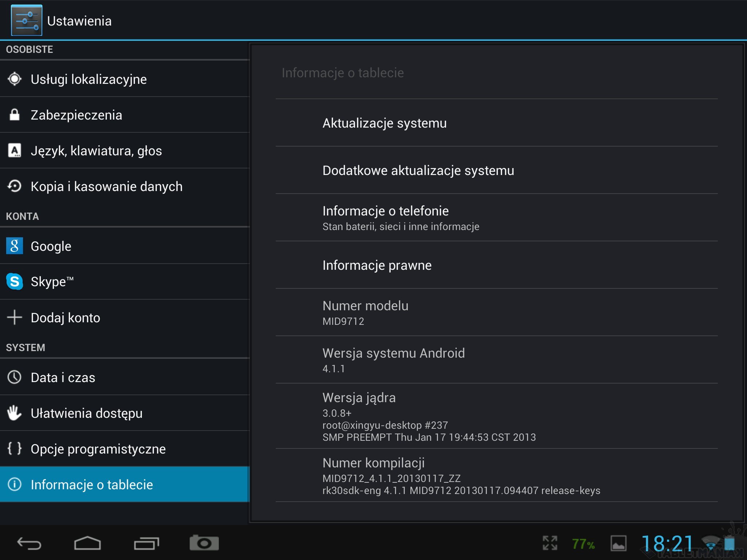
Task: Open the gallery picture notification icon
Action: (x=618, y=543)
